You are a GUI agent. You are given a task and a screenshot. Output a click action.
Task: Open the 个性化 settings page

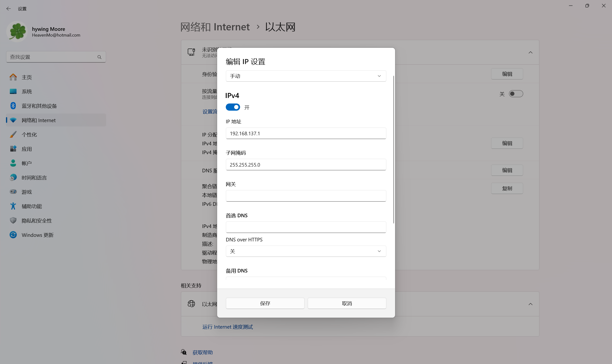coord(29,134)
